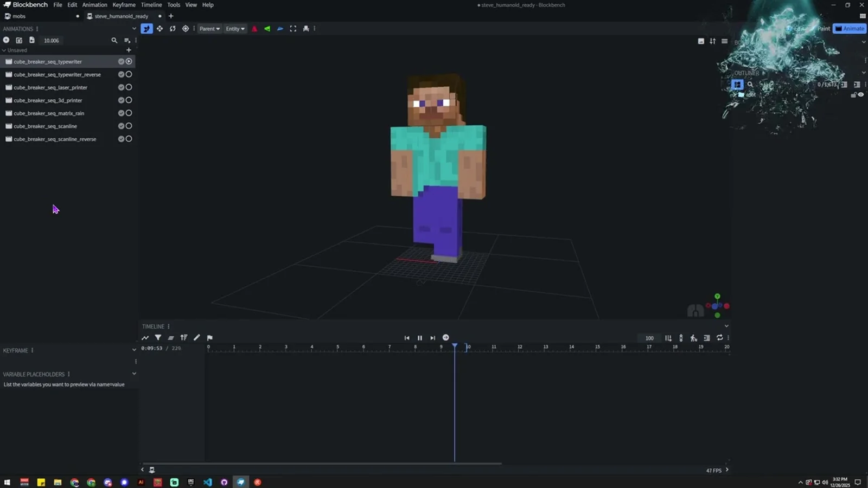
Task: Open the Timeline menu
Action: pos(151,5)
